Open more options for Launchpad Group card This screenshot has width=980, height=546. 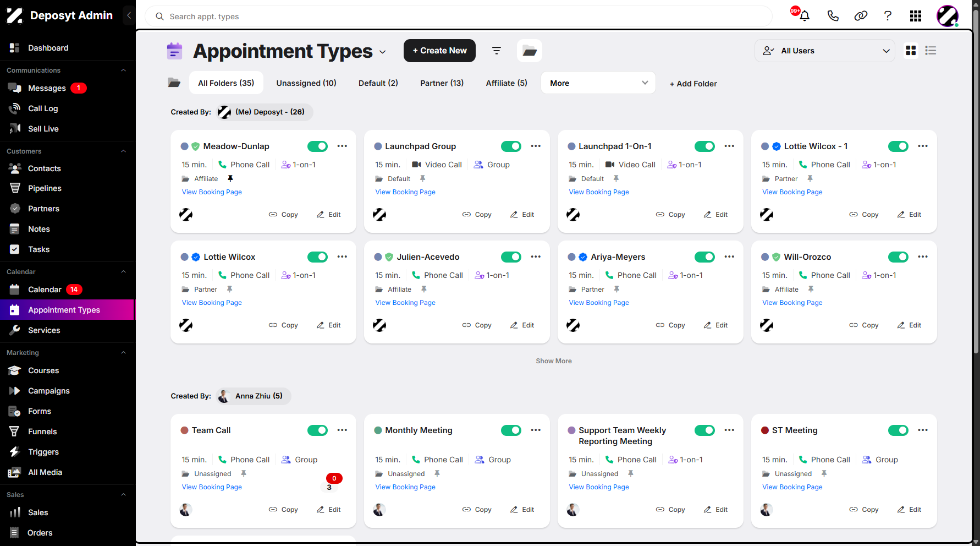[x=536, y=146]
